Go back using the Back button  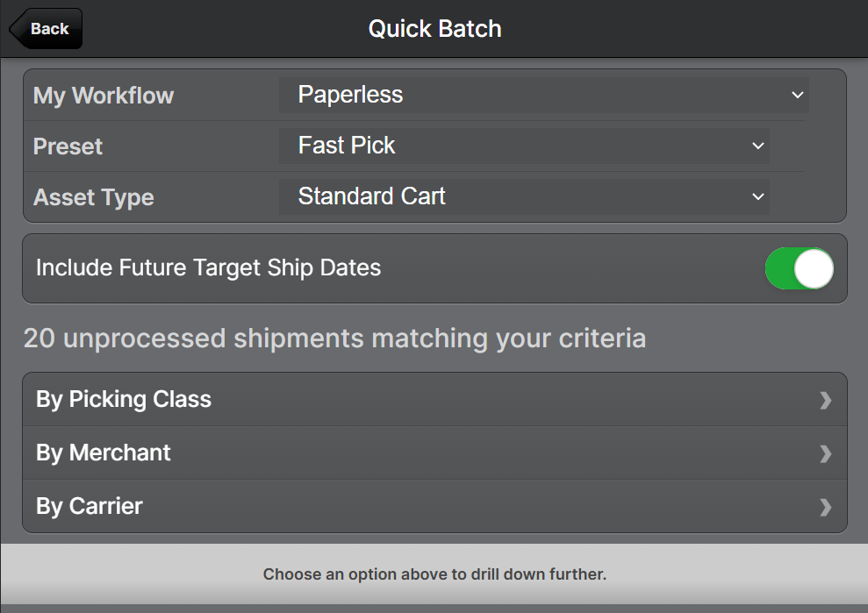[x=47, y=29]
